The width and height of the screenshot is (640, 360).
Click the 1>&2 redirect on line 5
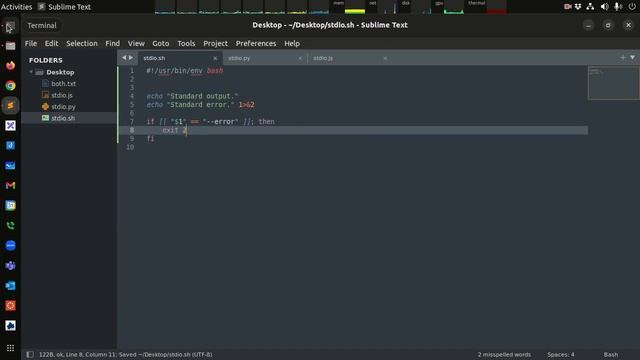point(247,104)
